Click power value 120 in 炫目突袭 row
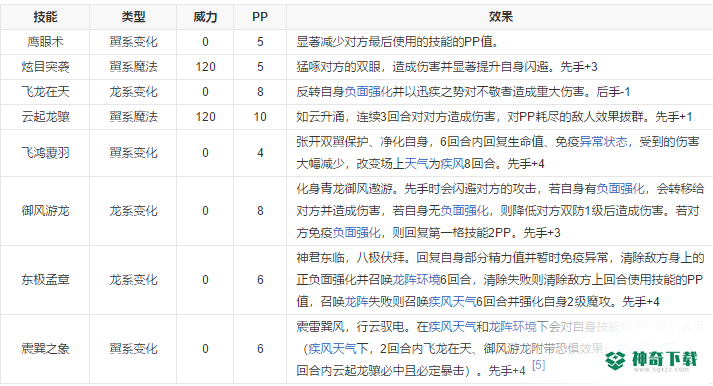The image size is (713, 386). (x=206, y=67)
